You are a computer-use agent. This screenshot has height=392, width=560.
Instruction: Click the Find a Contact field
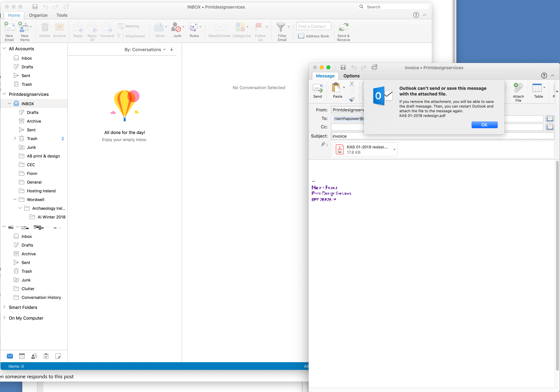coord(313,26)
